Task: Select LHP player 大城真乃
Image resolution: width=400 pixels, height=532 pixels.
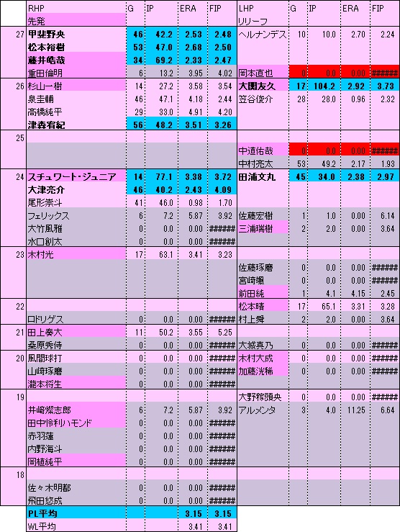Action: 263,345
